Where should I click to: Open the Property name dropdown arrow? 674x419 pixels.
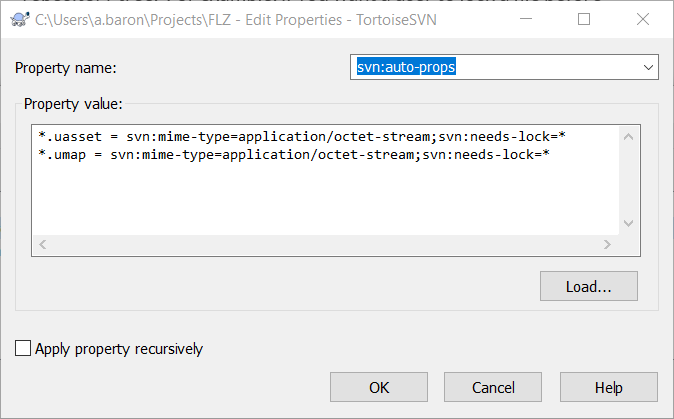[x=648, y=67]
